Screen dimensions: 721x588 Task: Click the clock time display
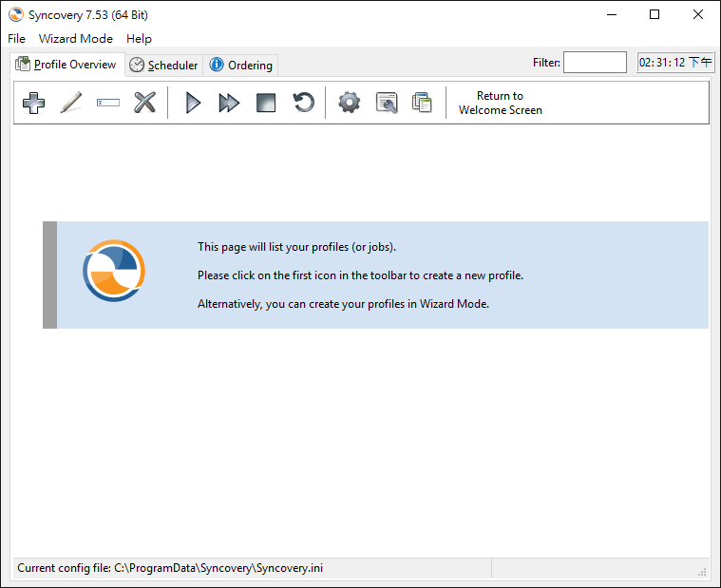coord(675,62)
